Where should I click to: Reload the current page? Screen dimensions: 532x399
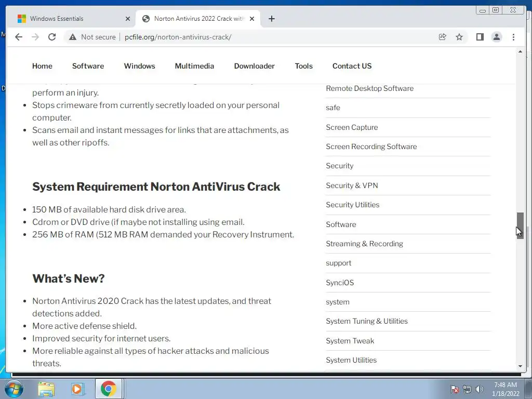coord(52,37)
